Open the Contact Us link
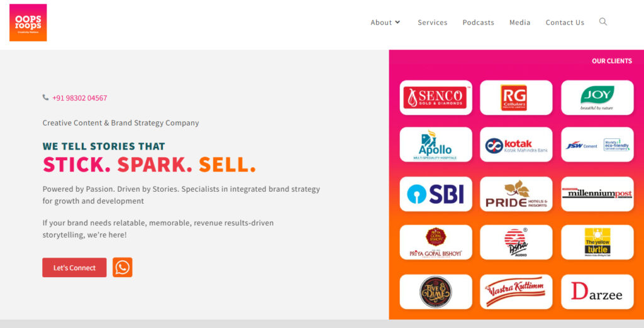Image resolution: width=644 pixels, height=328 pixels. (565, 23)
